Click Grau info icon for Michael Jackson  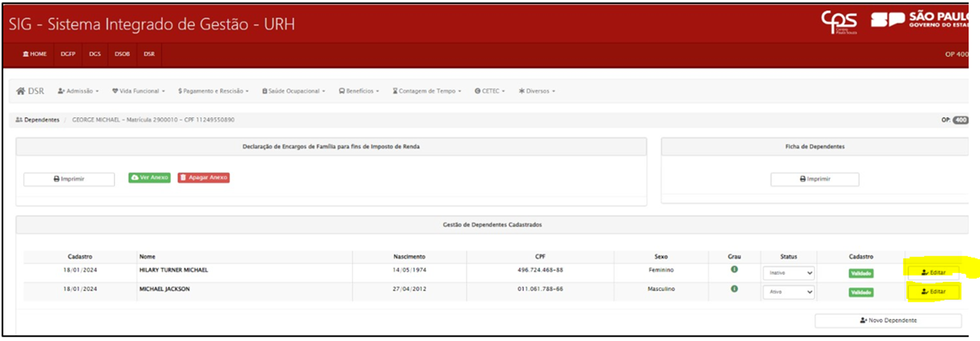tap(734, 289)
